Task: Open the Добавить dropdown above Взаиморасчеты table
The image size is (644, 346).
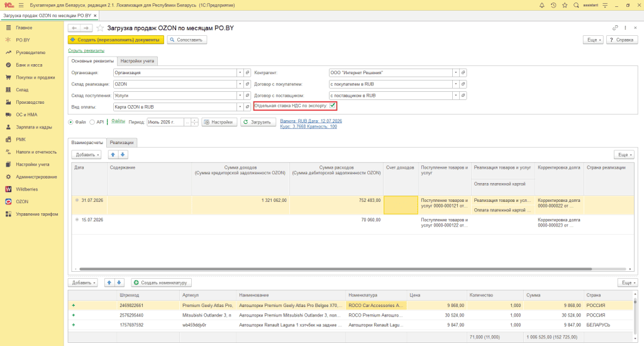Action: click(x=86, y=155)
